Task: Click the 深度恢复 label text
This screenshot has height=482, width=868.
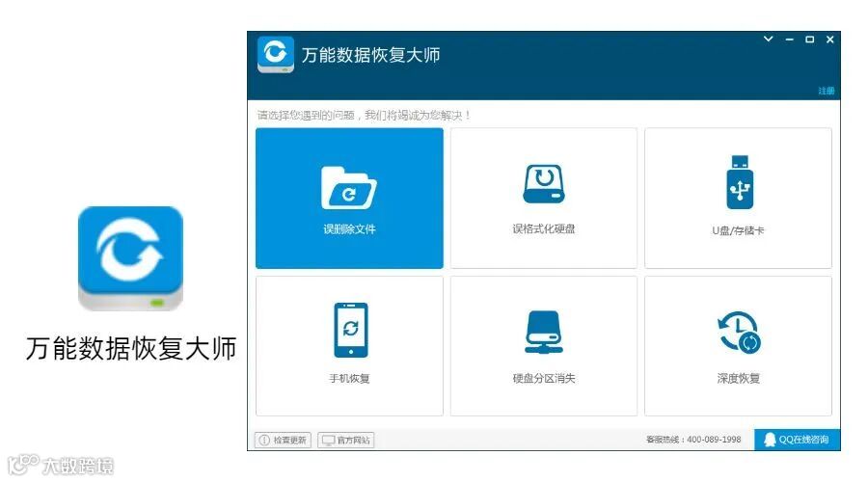Action: pyautogui.click(x=739, y=378)
